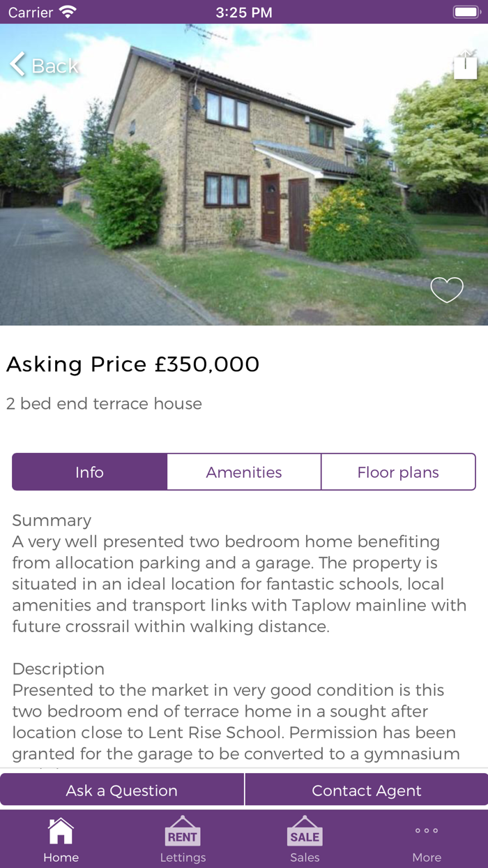
Task: Tap the battery indicator in status bar
Action: pos(464,12)
